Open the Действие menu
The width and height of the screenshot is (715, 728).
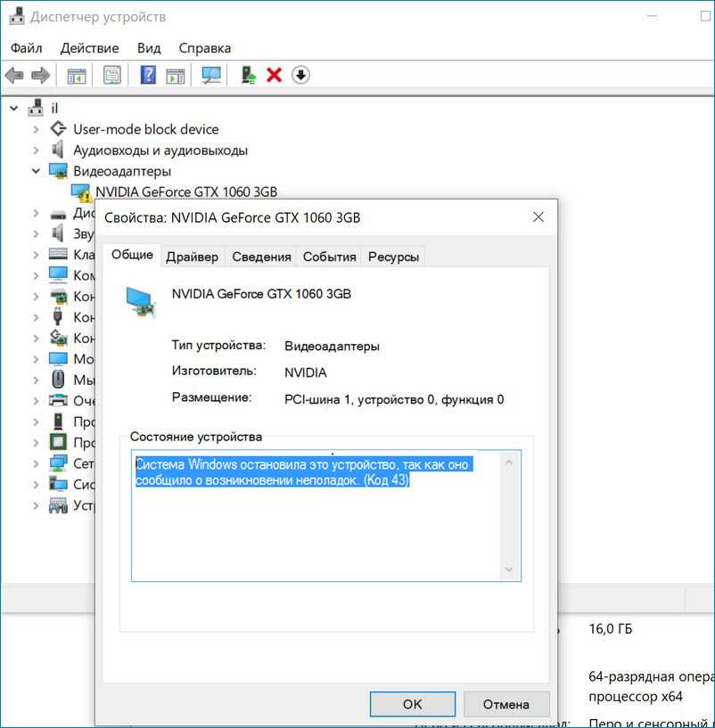pos(90,48)
